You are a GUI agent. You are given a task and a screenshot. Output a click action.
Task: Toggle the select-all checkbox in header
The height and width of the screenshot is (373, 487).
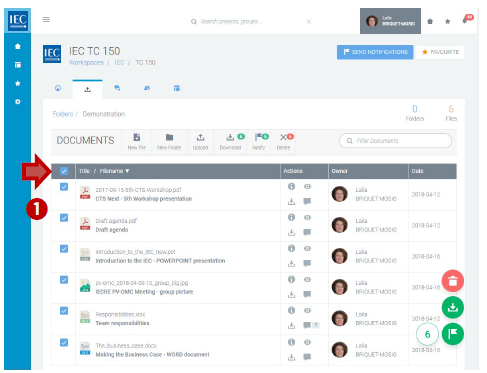pyautogui.click(x=64, y=171)
